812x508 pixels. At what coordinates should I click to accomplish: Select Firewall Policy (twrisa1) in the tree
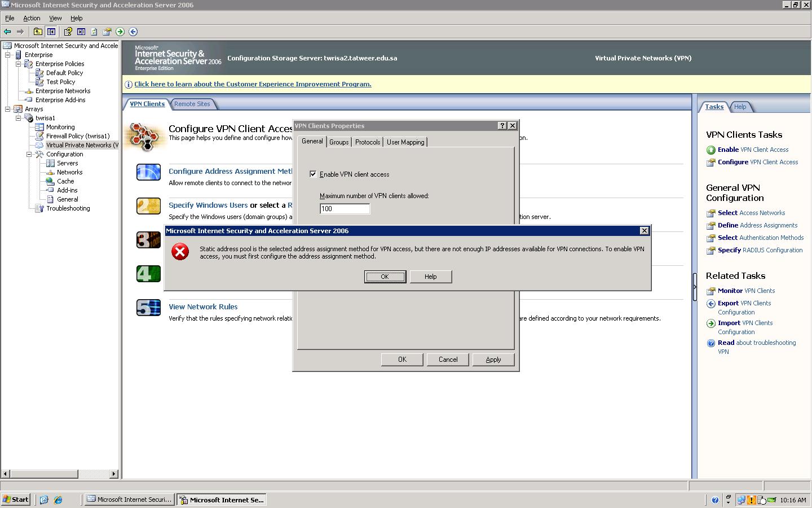(x=78, y=136)
